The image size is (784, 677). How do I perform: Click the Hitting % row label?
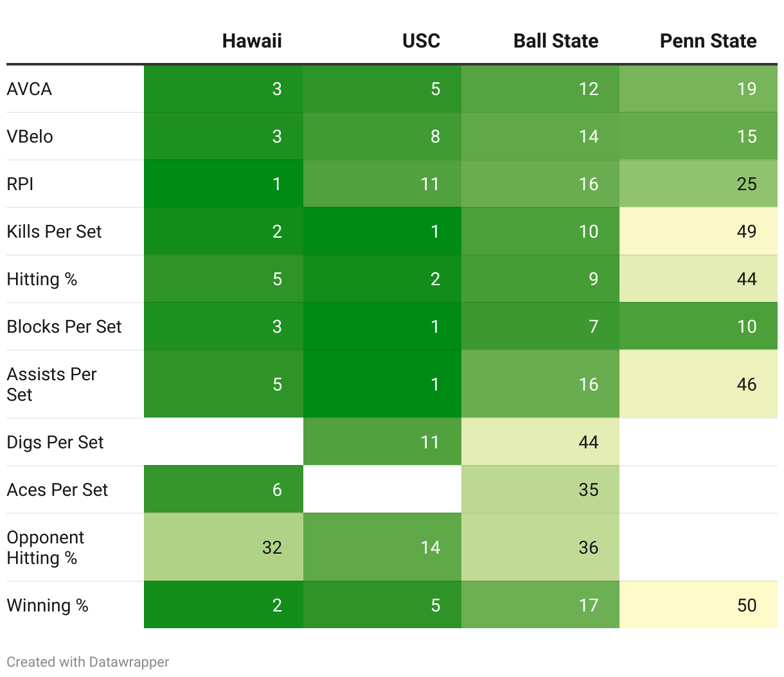[x=42, y=279]
